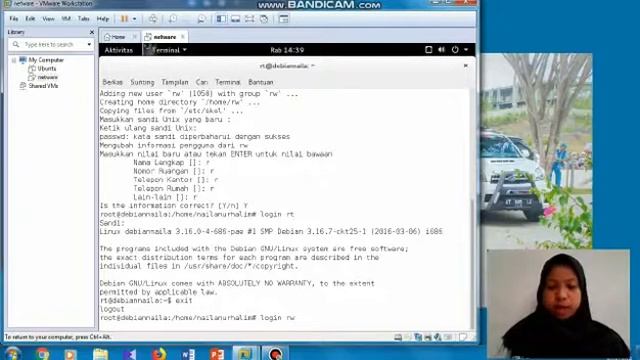Click Aktivitas in the GNOME top bar

coord(118,50)
